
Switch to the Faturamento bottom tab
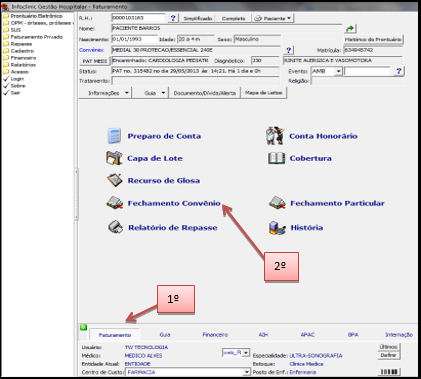[x=115, y=335]
